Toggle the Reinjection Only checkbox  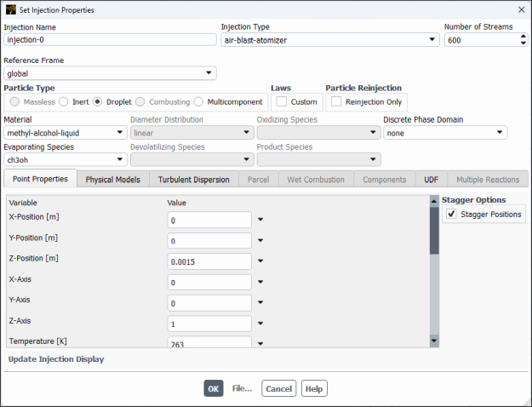point(336,101)
